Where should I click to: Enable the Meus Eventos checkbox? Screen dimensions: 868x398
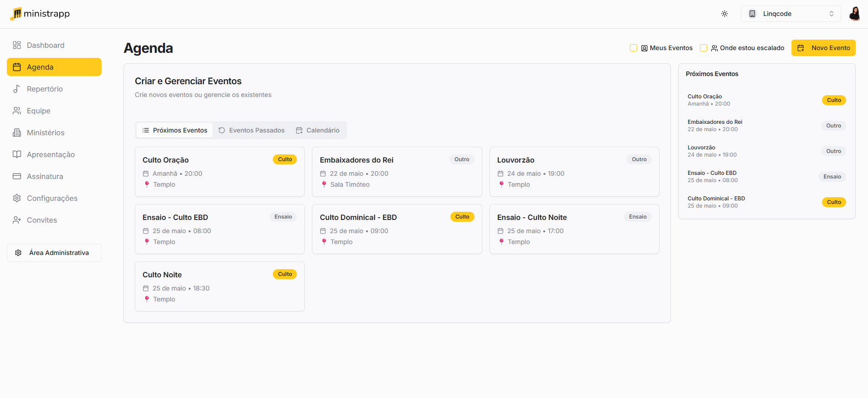633,48
